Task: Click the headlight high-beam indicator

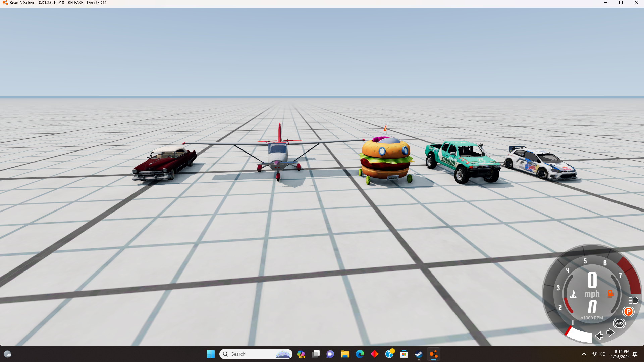Action: pyautogui.click(x=633, y=300)
